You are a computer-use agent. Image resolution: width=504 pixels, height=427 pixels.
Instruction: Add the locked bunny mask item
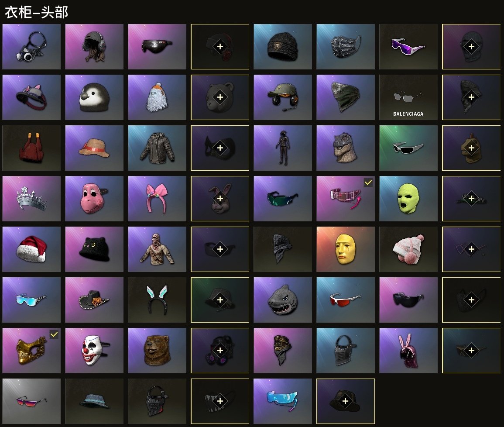pyautogui.click(x=220, y=198)
